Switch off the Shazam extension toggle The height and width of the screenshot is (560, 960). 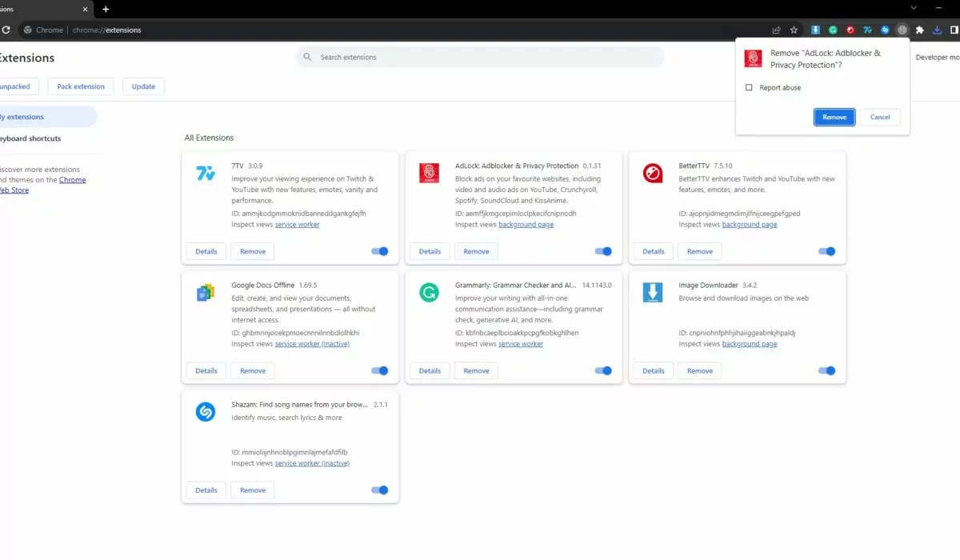pyautogui.click(x=380, y=490)
